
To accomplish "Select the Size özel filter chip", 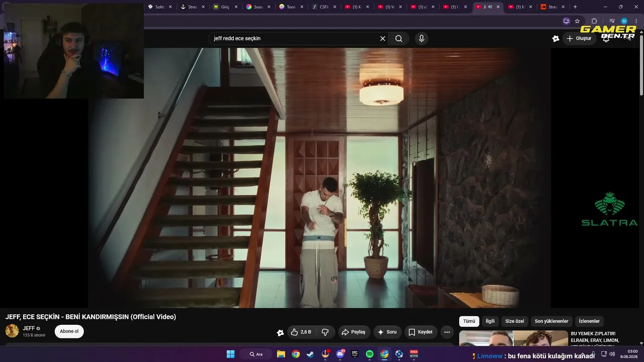I will (x=515, y=321).
